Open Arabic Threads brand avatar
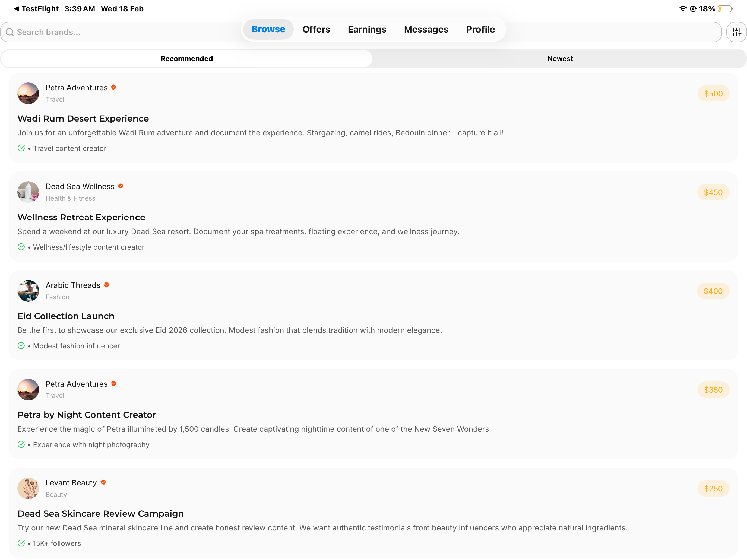The width and height of the screenshot is (747, 560). click(x=29, y=291)
